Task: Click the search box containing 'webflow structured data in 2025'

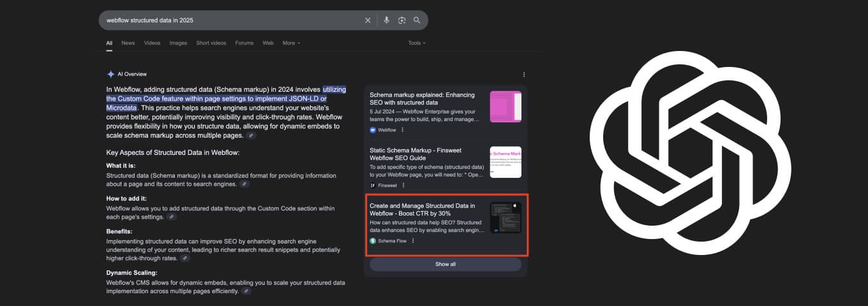Action: coord(263,20)
